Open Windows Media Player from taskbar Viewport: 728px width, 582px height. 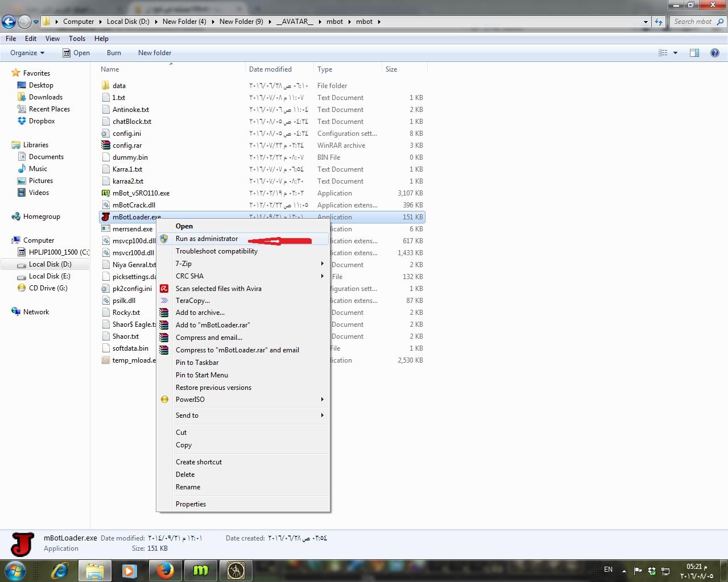[130, 570]
